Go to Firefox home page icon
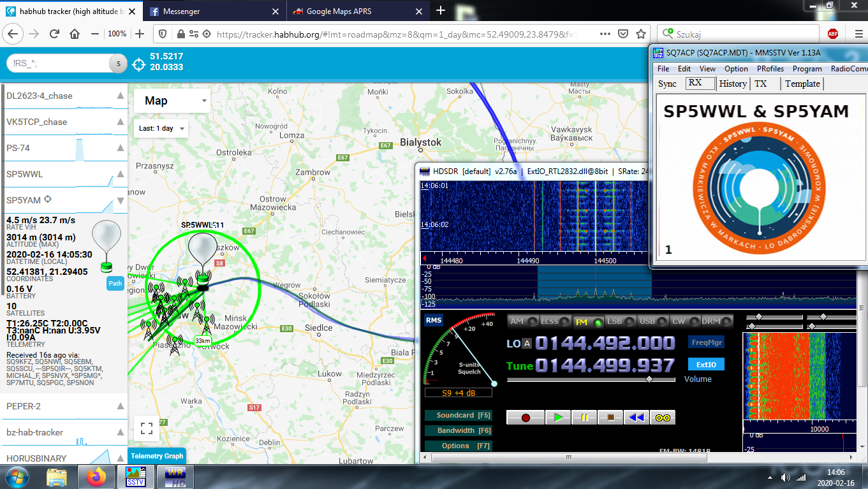This screenshot has height=489, width=868. (x=75, y=34)
